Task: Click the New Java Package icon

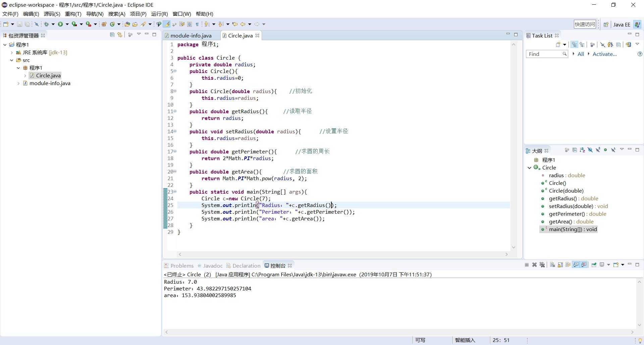Action: (104, 24)
